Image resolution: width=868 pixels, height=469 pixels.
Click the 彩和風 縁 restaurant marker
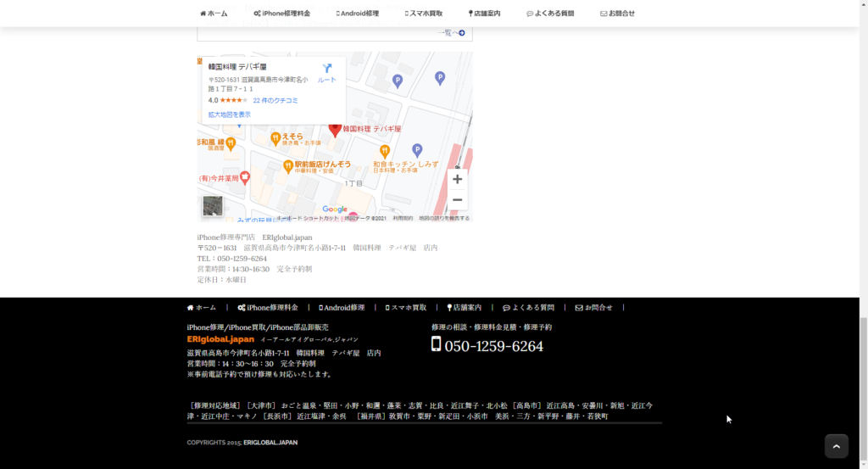click(x=231, y=143)
